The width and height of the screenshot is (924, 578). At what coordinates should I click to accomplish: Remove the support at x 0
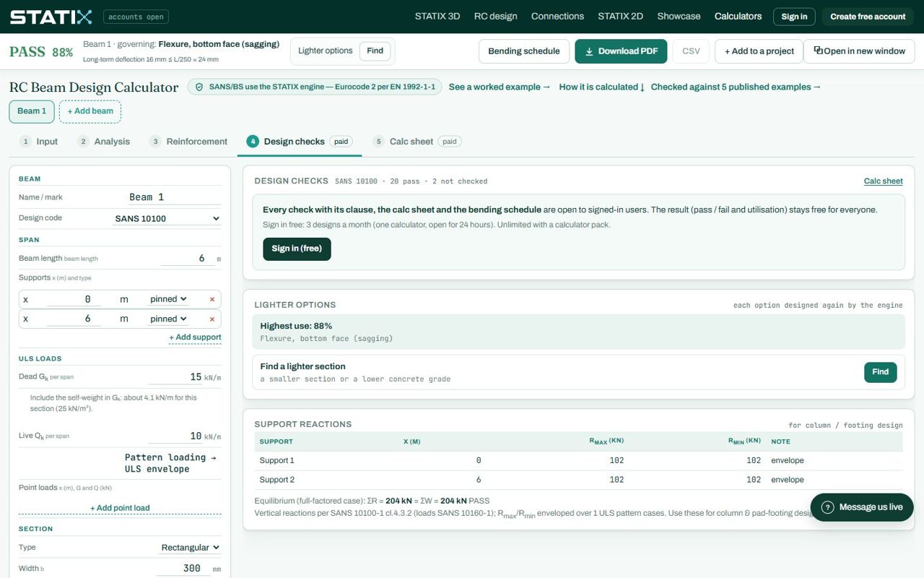[212, 299]
